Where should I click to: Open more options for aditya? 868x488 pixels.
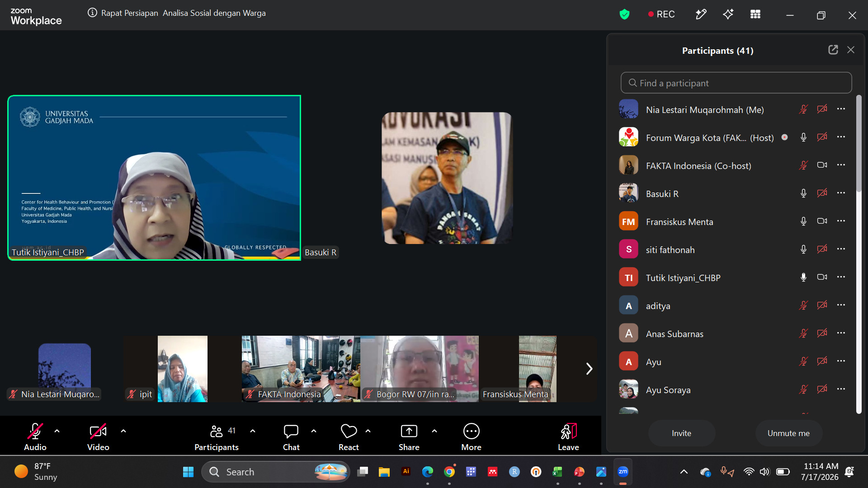(x=841, y=305)
